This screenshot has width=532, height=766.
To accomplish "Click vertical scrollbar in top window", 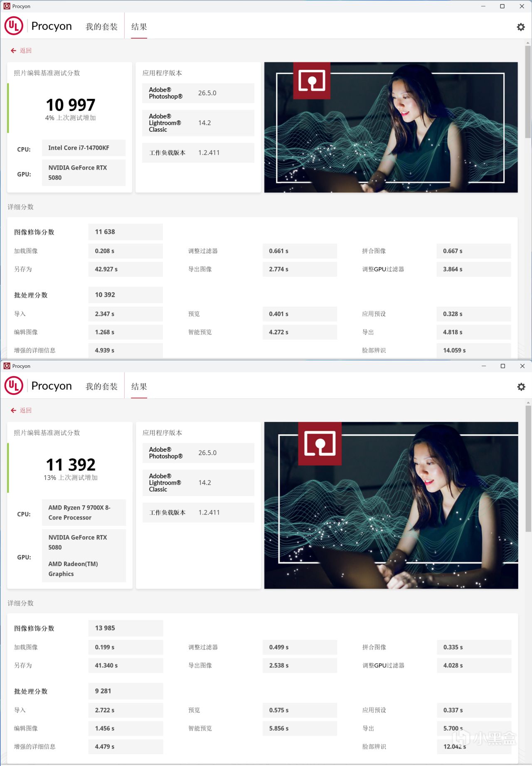I will 528,91.
